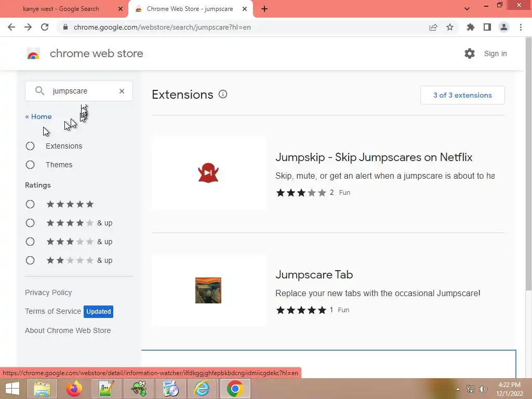Open the Chrome three-dot menu
This screenshot has width=532, height=399.
point(521,27)
